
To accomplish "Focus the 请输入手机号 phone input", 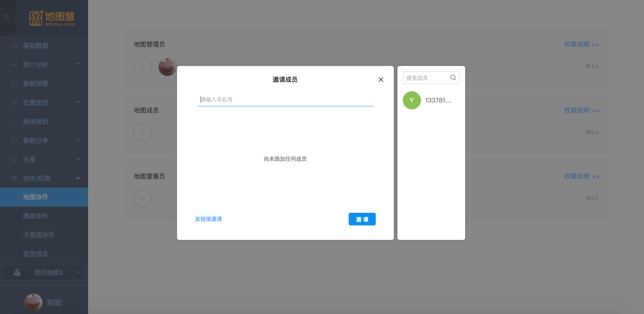I will (285, 100).
